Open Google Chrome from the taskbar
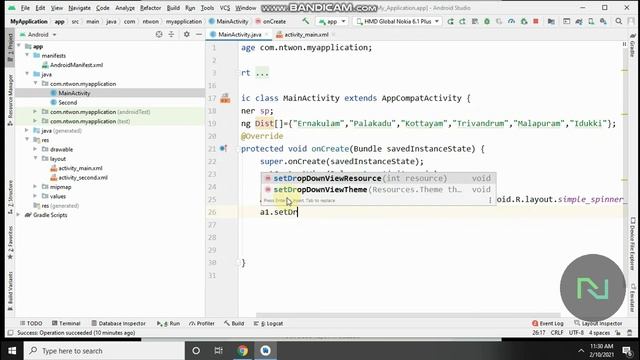The height and width of the screenshot is (360, 640). [x=242, y=351]
